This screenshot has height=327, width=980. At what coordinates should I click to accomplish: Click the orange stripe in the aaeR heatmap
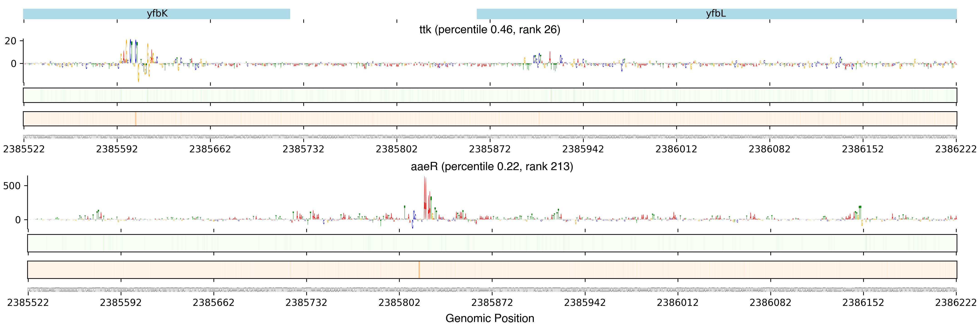pyautogui.click(x=419, y=270)
